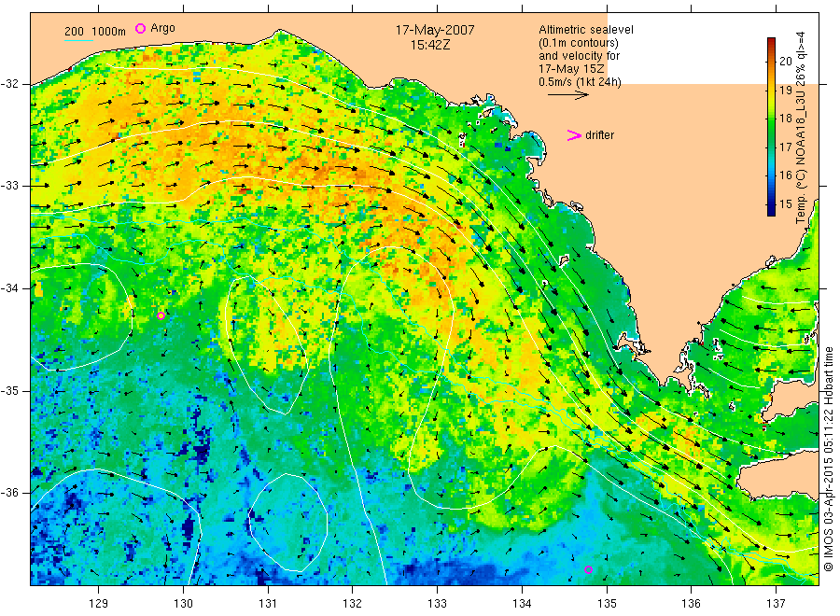The height and width of the screenshot is (616, 840).
Task: Click the 135 longitude axis label
Action: tap(607, 603)
